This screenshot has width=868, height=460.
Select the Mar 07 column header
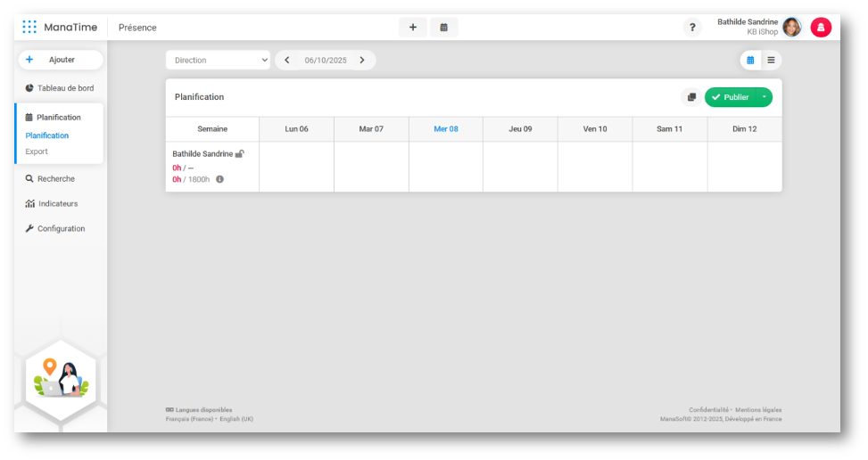pos(371,129)
